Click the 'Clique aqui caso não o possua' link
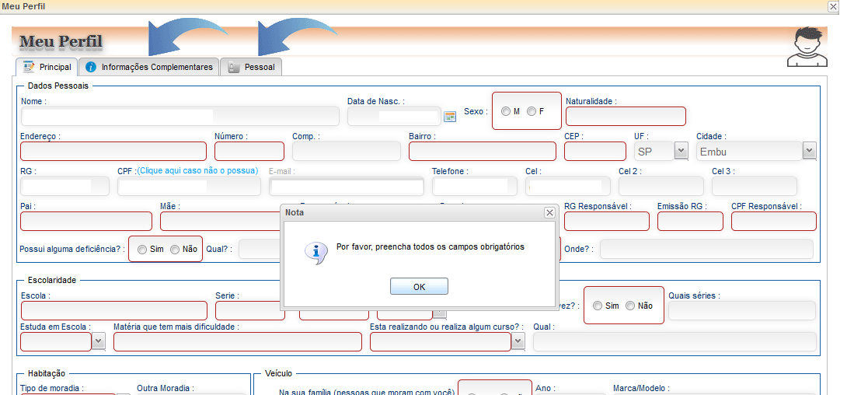The width and height of the screenshot is (868, 395). click(x=197, y=170)
